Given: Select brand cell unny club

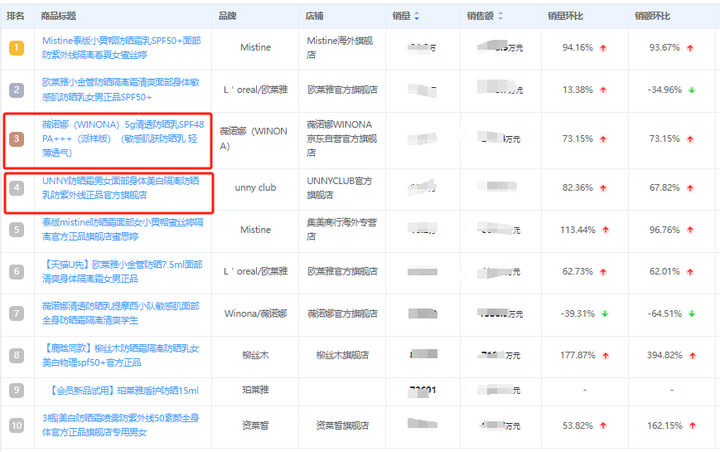Looking at the screenshot, I should [255, 188].
